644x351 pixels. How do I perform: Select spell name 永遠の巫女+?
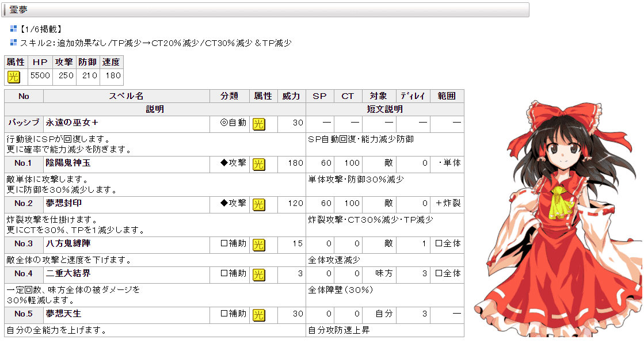tap(72, 123)
